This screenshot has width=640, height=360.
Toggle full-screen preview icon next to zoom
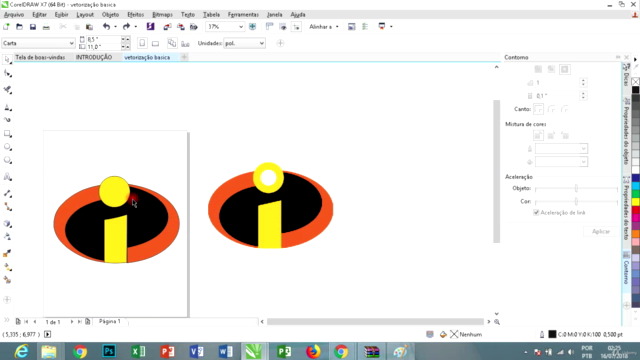pyautogui.click(x=253, y=27)
